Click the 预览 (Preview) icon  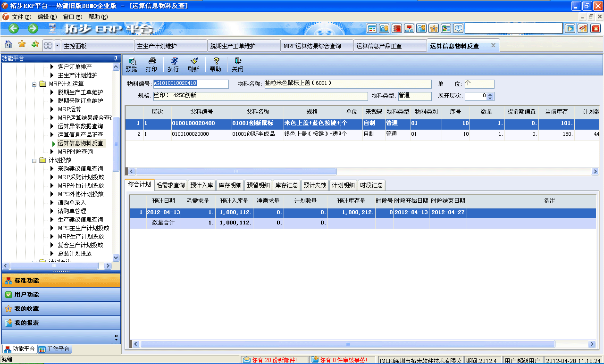click(x=131, y=64)
